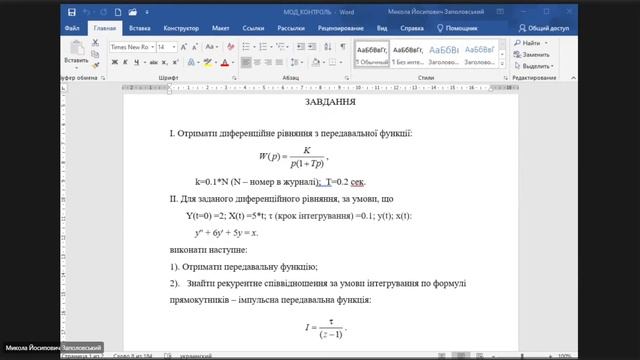Viewport: 640px width, 360px height.
Task: Open the Стили pane launcher
Action: (505, 78)
